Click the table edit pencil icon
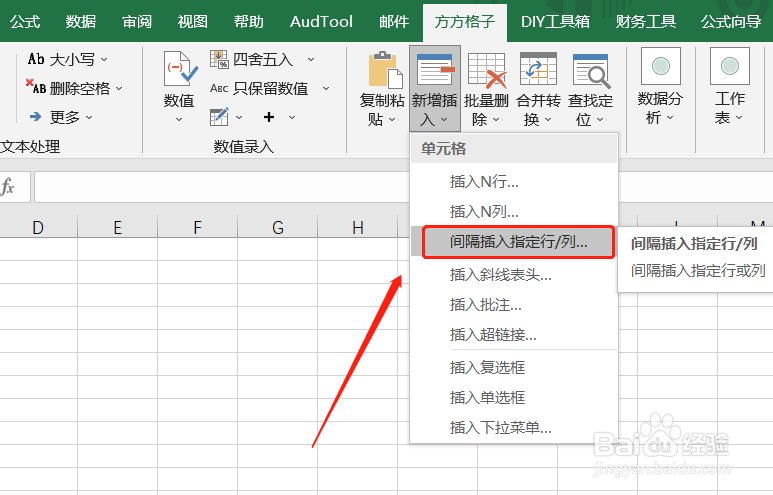This screenshot has height=495, width=773. click(x=219, y=117)
